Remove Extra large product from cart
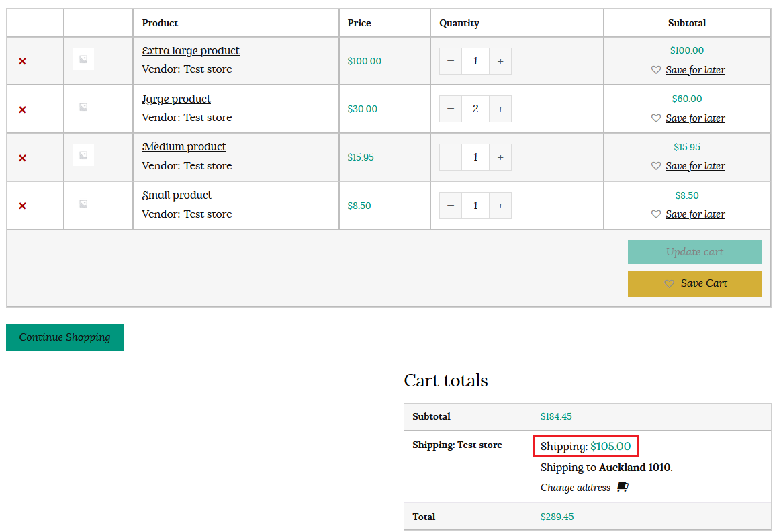This screenshot has height=532, width=779. (22, 62)
